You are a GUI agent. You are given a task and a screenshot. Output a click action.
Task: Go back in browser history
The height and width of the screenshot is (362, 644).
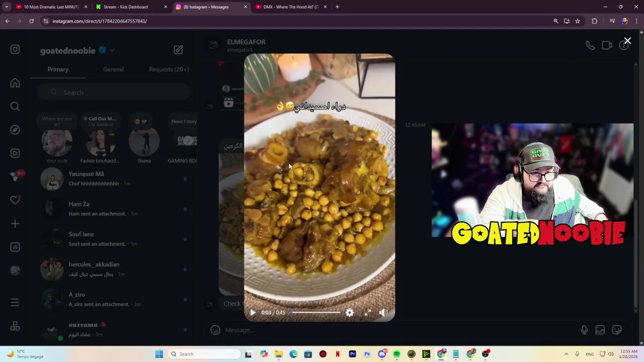pos(7,21)
